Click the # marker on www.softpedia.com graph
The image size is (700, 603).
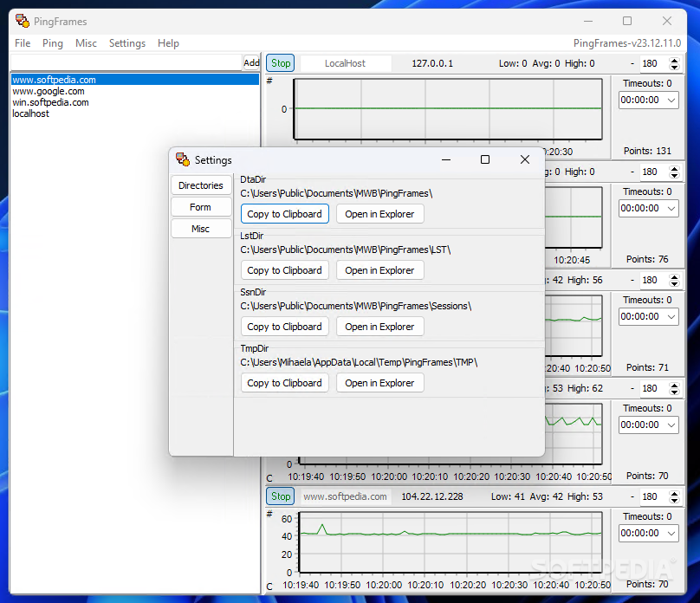click(x=269, y=514)
